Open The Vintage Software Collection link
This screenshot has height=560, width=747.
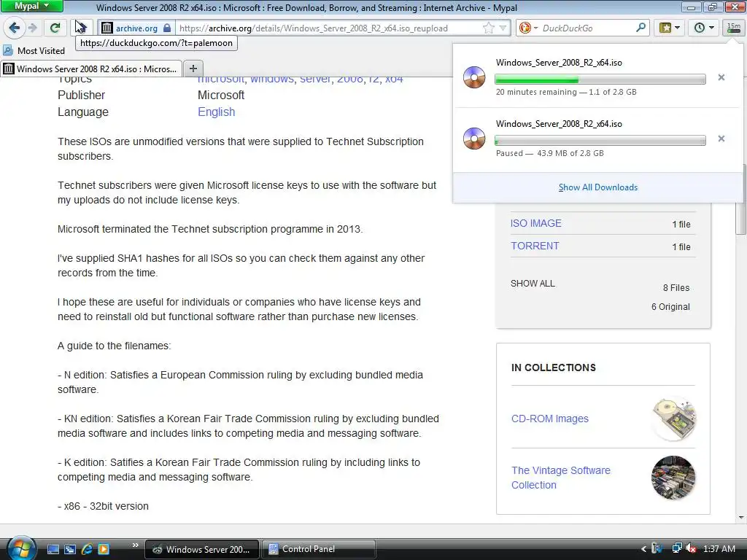(561, 478)
